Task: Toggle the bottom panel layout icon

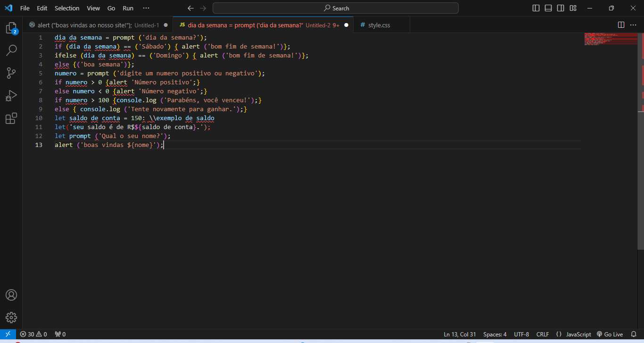Action: (548, 8)
